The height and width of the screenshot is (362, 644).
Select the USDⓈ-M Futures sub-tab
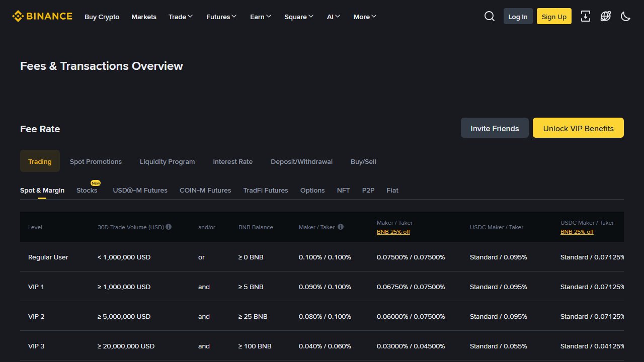140,190
